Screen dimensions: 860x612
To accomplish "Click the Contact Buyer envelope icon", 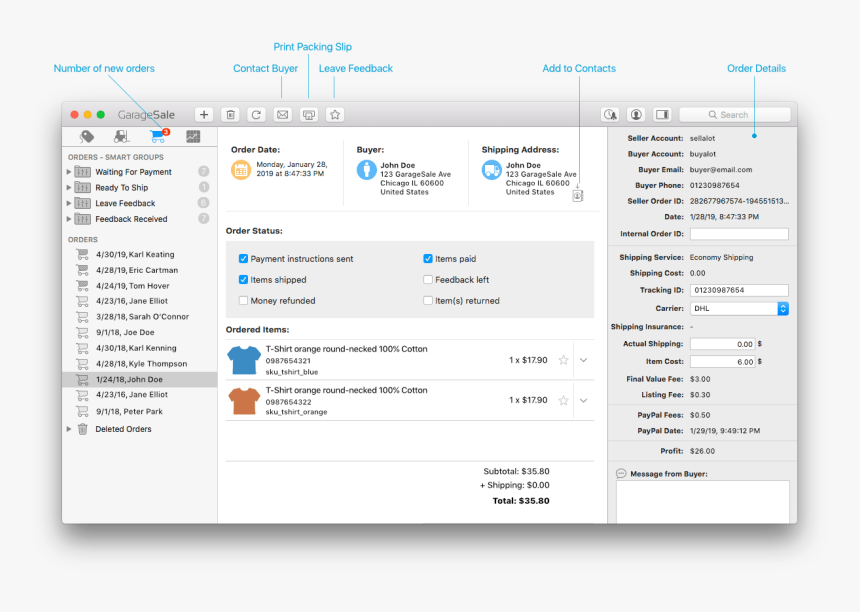I will click(283, 114).
